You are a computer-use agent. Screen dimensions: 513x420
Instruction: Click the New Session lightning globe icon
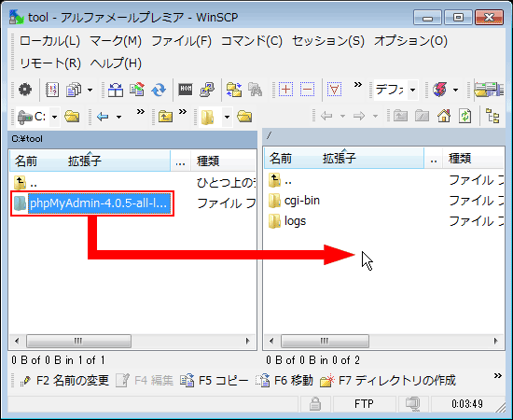439,89
